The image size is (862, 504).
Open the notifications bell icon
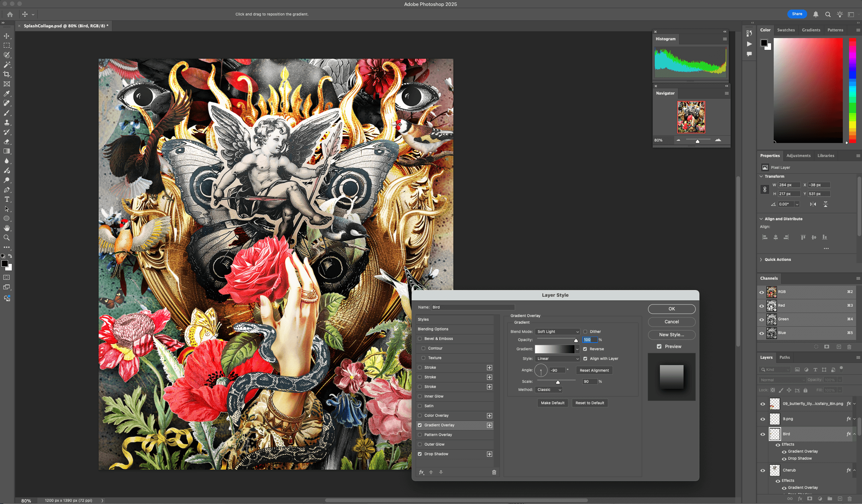[815, 14]
